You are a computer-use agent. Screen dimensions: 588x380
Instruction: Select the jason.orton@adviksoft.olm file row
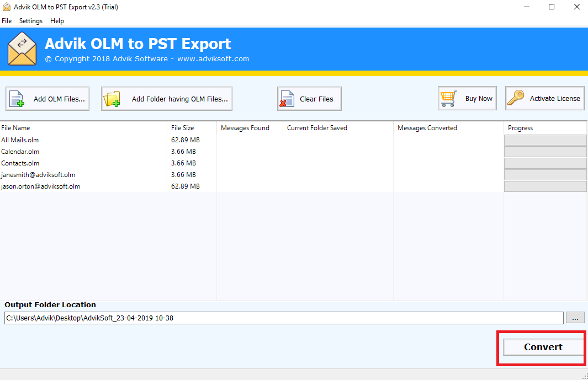(x=293, y=186)
